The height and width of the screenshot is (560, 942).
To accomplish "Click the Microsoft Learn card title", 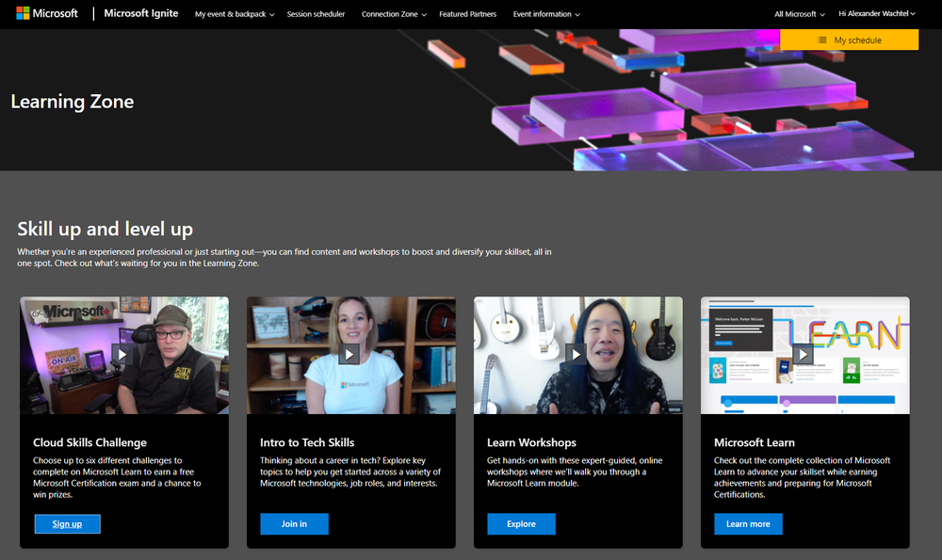I will click(754, 442).
